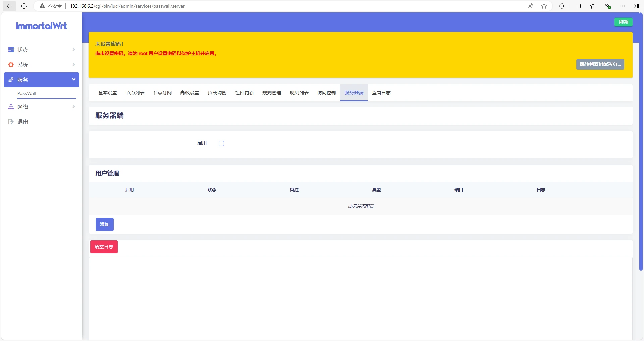This screenshot has width=644, height=341.
Task: Enable the 启用 server checkbox
Action: [221, 144]
